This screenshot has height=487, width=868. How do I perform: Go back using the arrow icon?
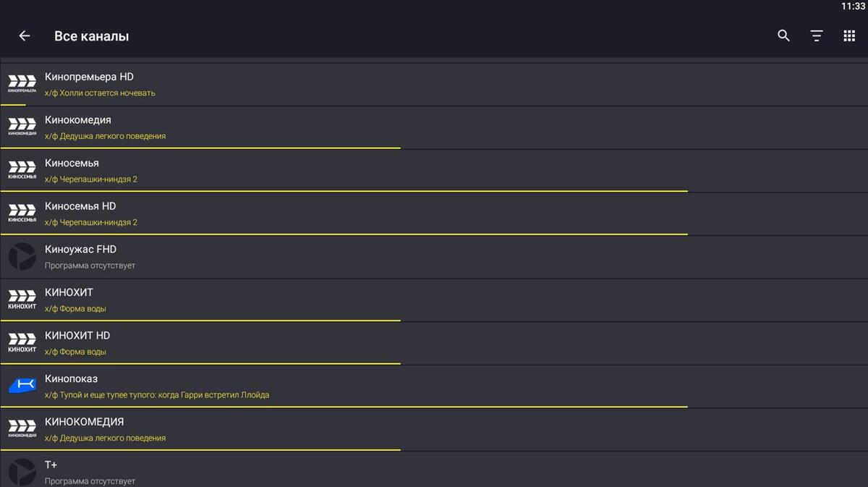pyautogui.click(x=25, y=35)
